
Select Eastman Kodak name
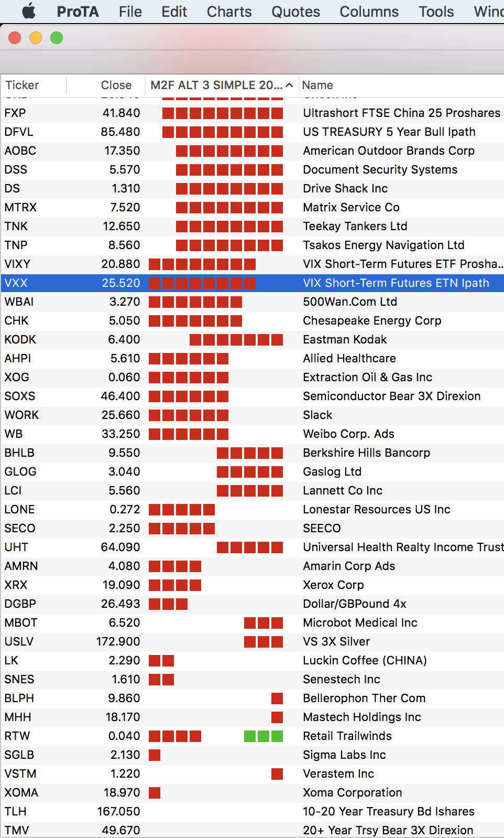[345, 339]
